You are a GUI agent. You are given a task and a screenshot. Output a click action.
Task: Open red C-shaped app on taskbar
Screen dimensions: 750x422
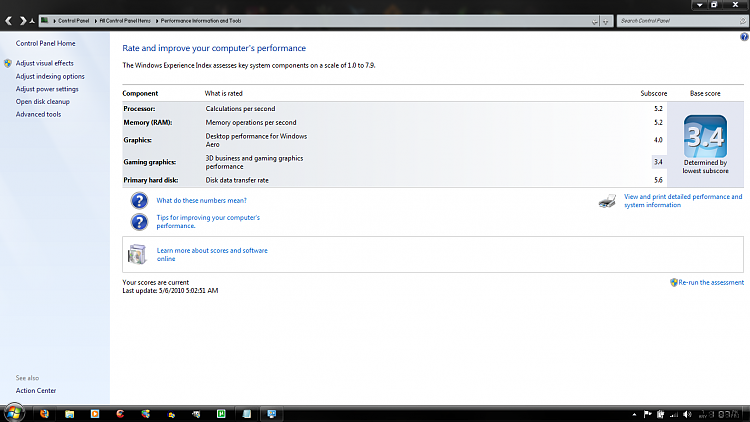tap(120, 414)
